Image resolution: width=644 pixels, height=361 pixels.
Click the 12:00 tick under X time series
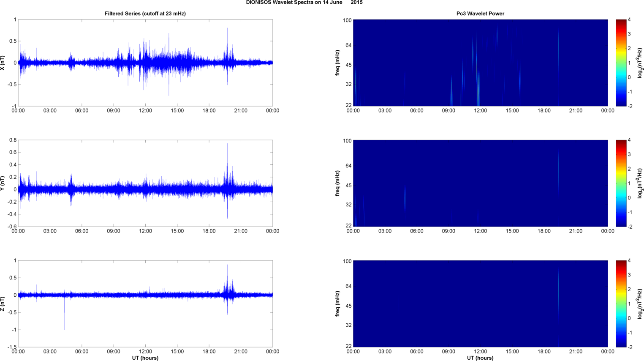tap(145, 111)
